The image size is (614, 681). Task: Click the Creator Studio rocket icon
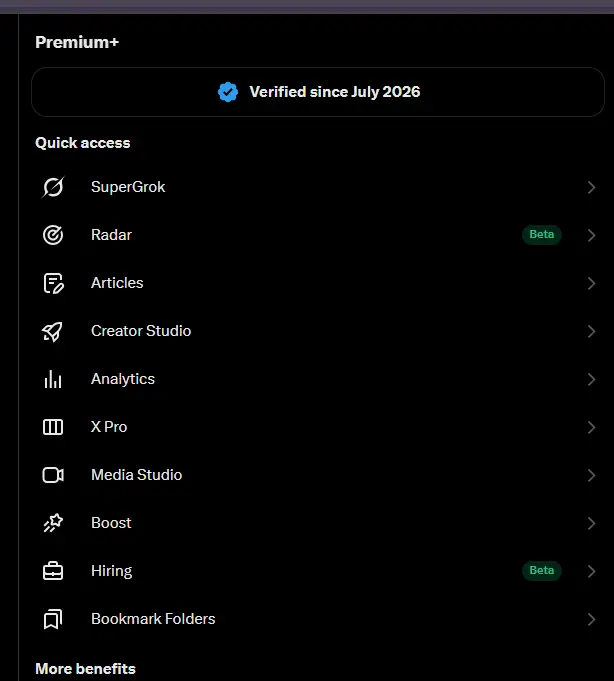(53, 331)
